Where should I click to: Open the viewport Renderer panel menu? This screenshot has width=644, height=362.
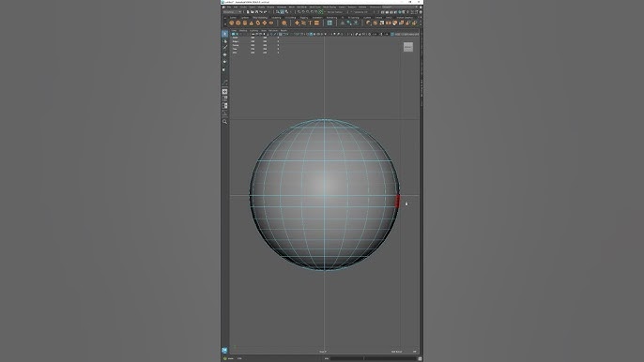[x=273, y=31]
